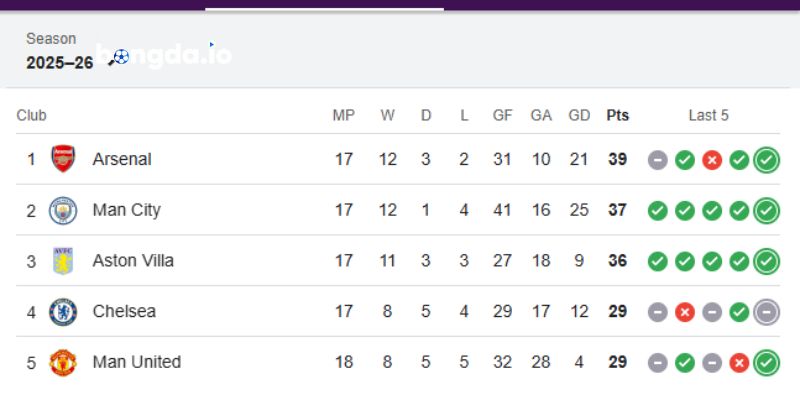
Task: Click the Club column header
Action: click(x=32, y=115)
